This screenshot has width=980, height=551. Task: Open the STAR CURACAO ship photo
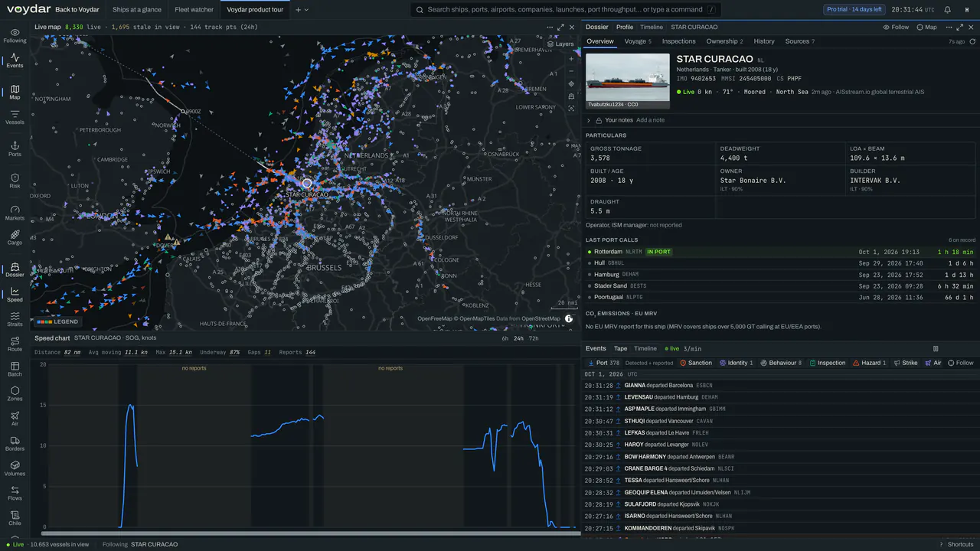pos(628,81)
